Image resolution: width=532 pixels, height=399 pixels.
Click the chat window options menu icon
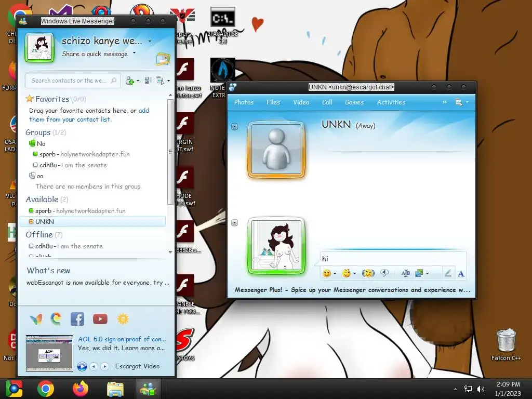pos(459,102)
